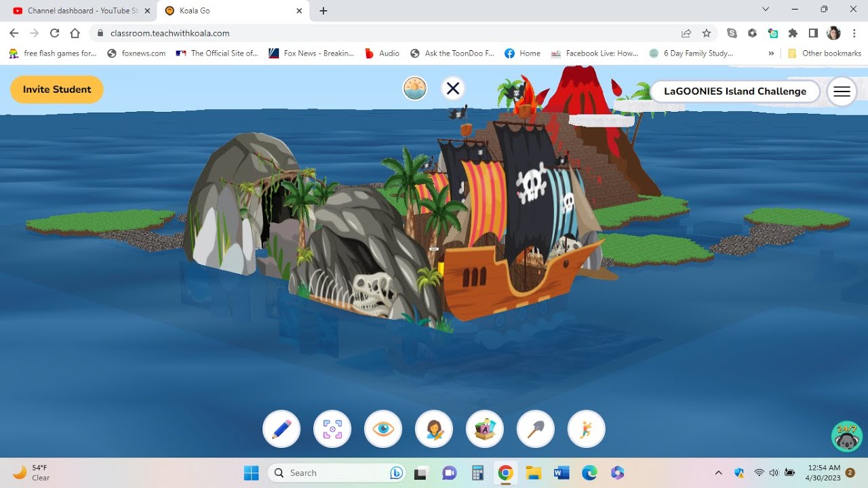Open Windows Start menu
868x488 pixels.
click(x=252, y=472)
